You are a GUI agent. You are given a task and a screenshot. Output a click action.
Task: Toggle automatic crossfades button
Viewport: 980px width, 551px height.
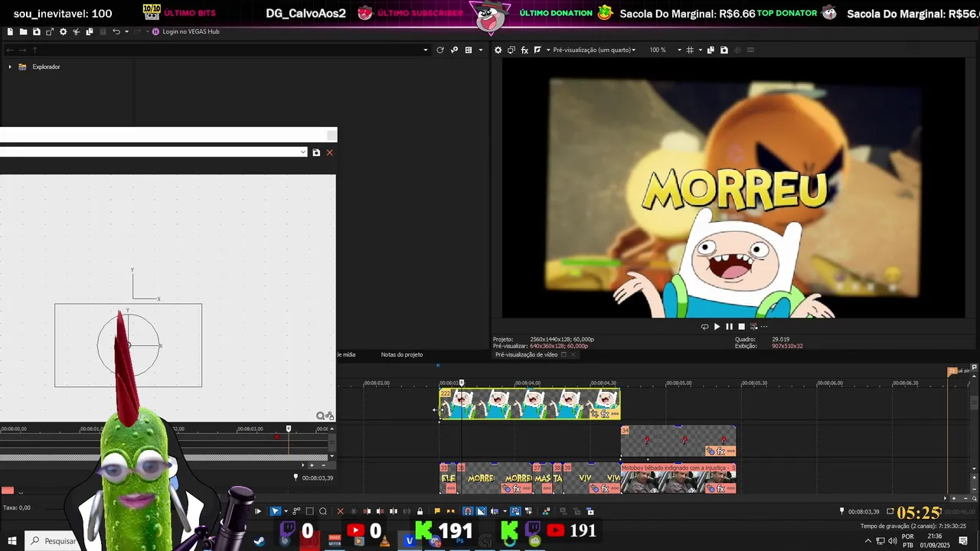coord(481,511)
